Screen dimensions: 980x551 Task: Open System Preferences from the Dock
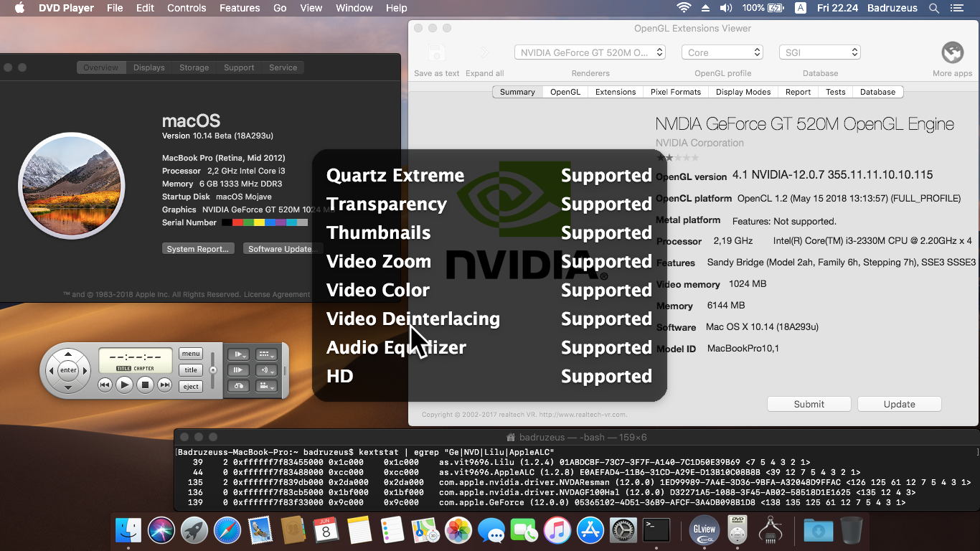tap(623, 531)
